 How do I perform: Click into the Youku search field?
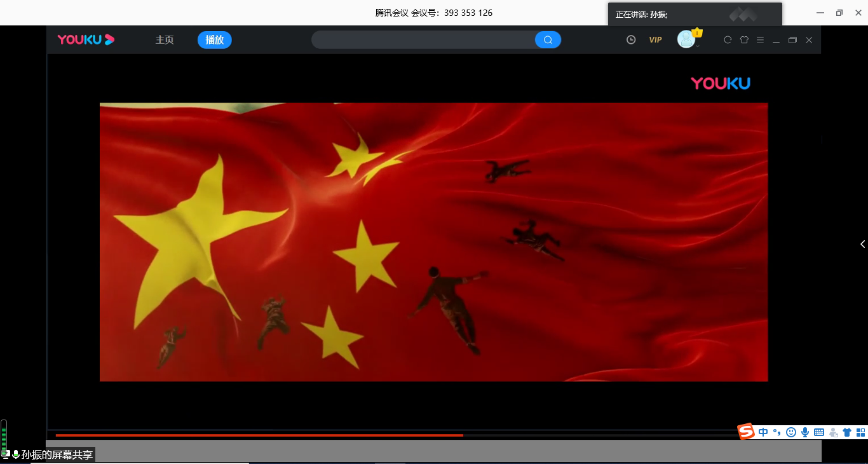tap(423, 40)
